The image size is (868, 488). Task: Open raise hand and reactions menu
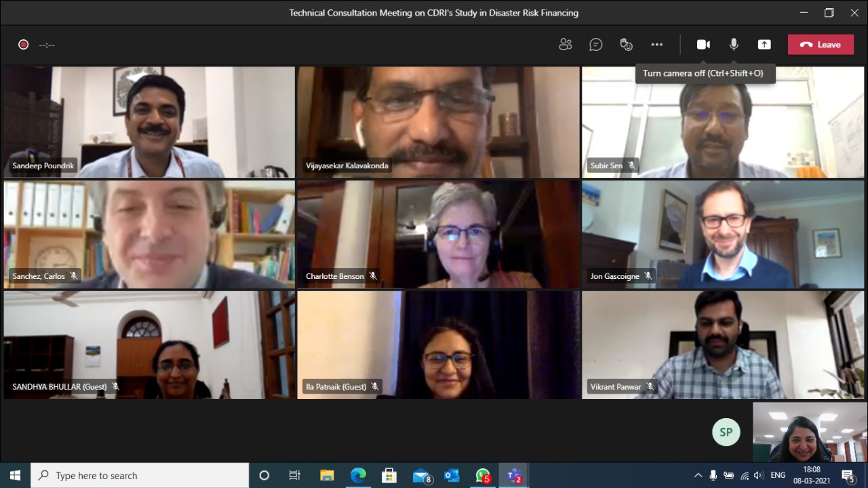point(627,45)
